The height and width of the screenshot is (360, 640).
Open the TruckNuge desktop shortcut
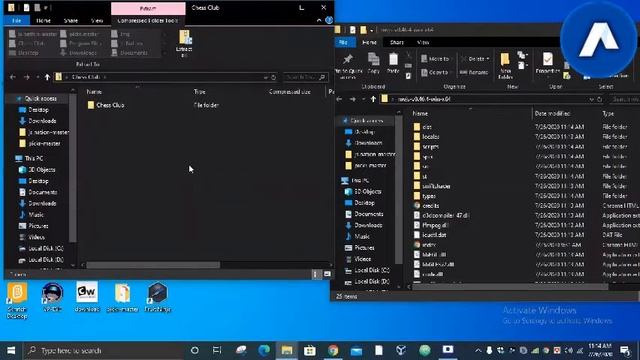point(158,297)
